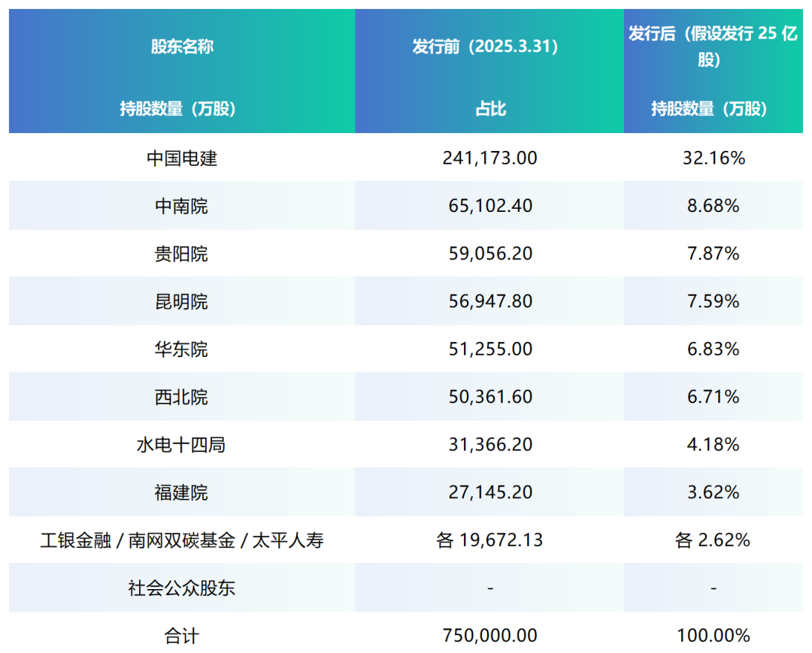This screenshot has height=653, width=812.
Task: Select the percentage 8.68%
Action: [714, 206]
